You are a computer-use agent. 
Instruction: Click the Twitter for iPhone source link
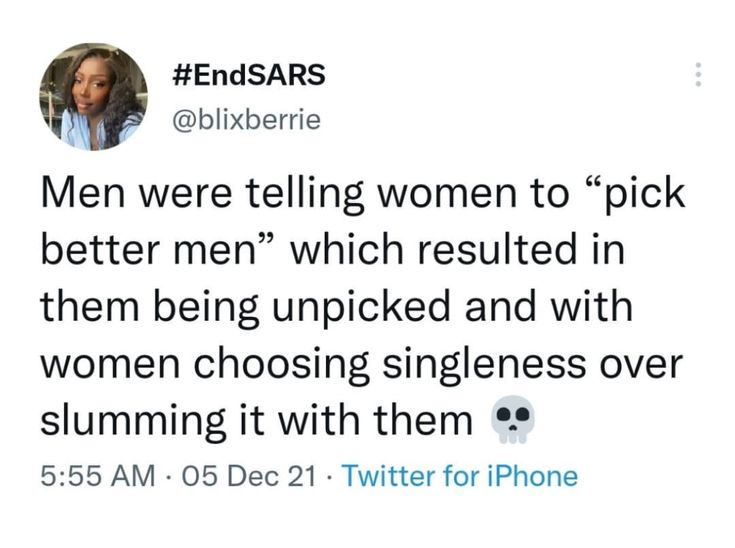(461, 476)
